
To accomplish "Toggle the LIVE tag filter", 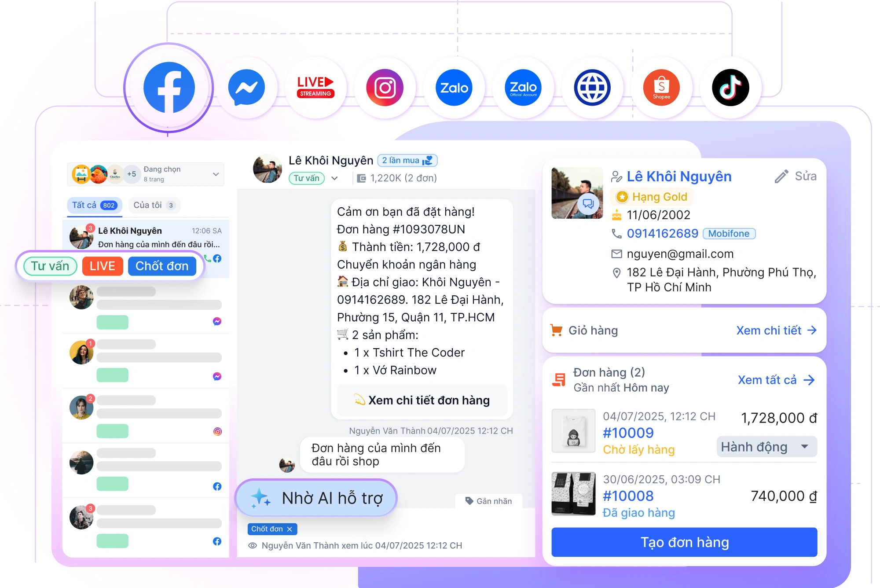I will point(103,266).
